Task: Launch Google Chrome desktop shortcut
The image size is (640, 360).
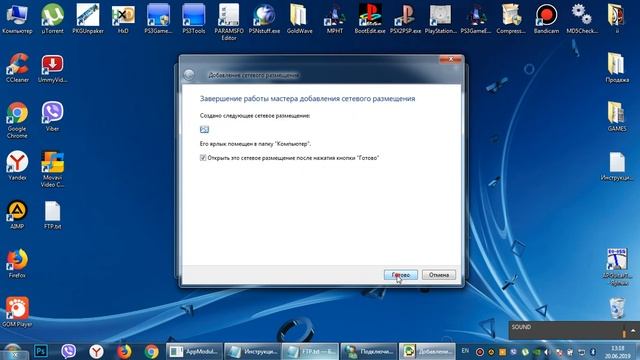Action: tap(17, 120)
